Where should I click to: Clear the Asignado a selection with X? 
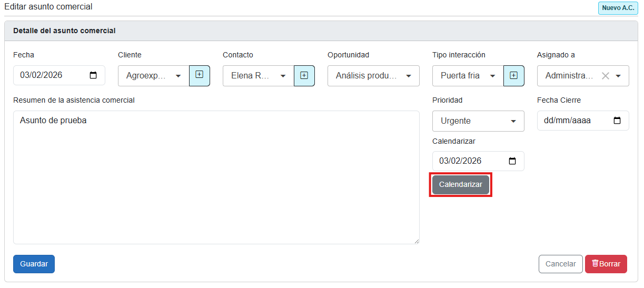pyautogui.click(x=606, y=76)
